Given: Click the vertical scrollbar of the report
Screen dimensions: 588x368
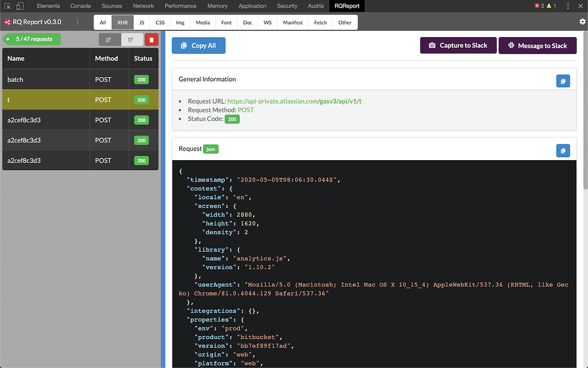Looking at the screenshot, I should point(586,111).
